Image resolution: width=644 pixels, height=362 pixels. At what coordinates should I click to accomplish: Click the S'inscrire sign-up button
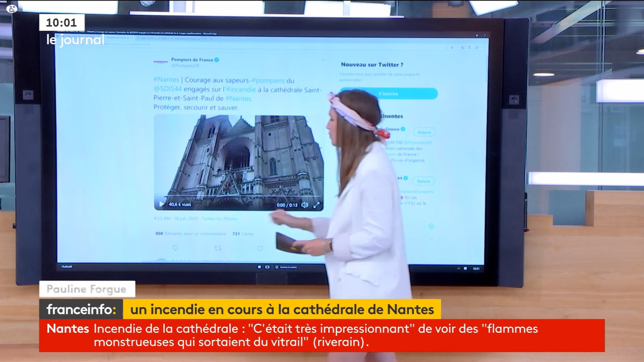(388, 94)
